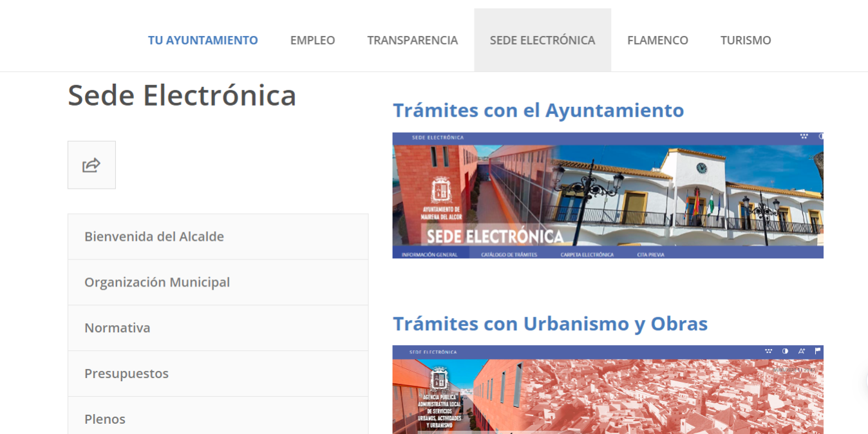Open the Presupuestos sidebar entry
868x434 pixels.
(126, 373)
